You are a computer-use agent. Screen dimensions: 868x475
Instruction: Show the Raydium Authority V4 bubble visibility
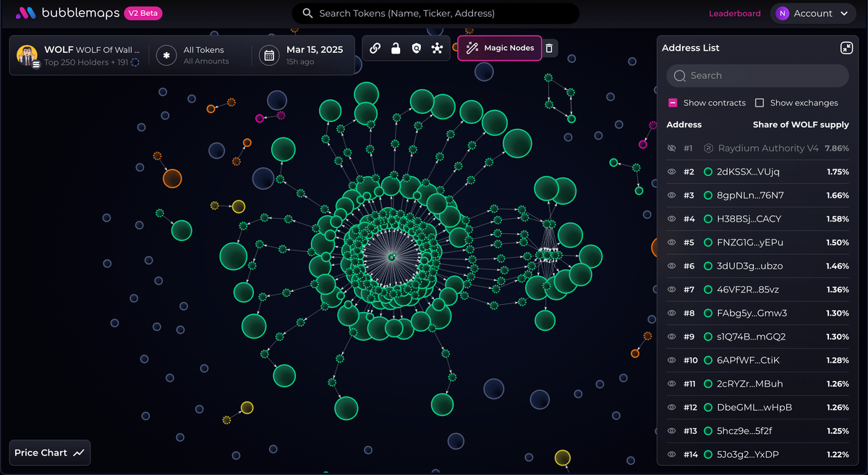pos(671,148)
